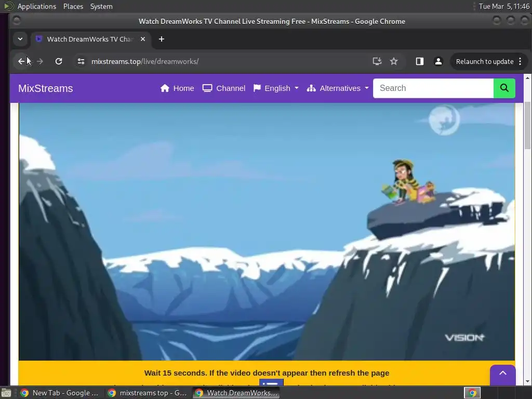Click the show desktop icon in taskbar
The height and width of the screenshot is (399, 532).
(x=6, y=393)
